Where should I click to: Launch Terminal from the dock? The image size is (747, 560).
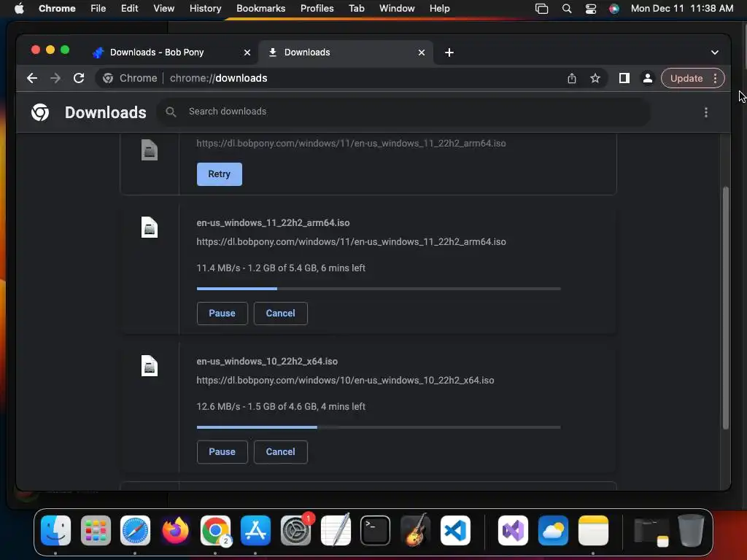376,531
